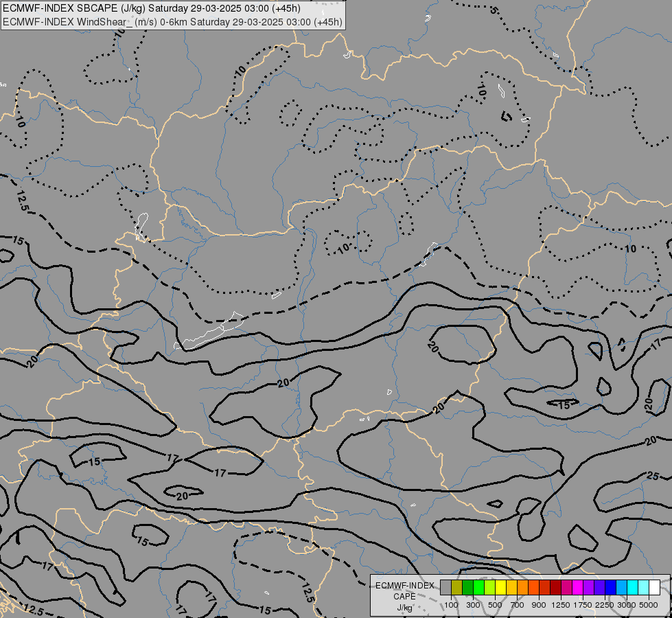
Task: Click the purple legend swatch
Action: coord(588,588)
